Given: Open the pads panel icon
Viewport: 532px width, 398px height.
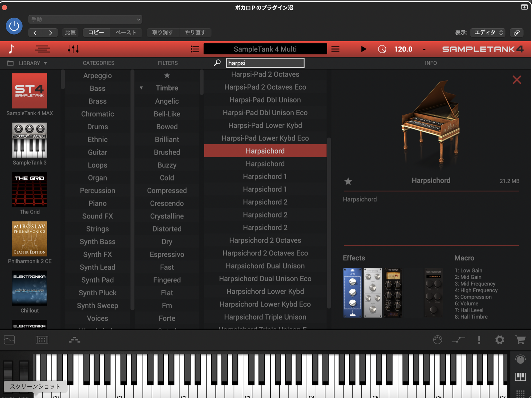Looking at the screenshot, I should pyautogui.click(x=42, y=340).
